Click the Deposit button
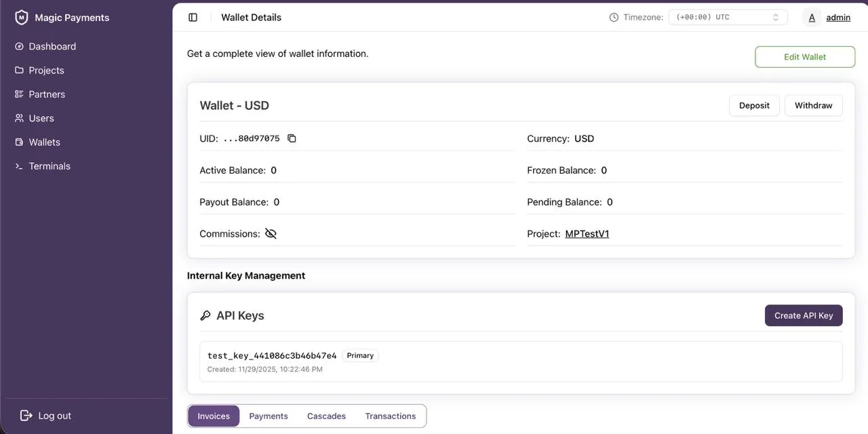868x434 pixels. [x=754, y=106]
